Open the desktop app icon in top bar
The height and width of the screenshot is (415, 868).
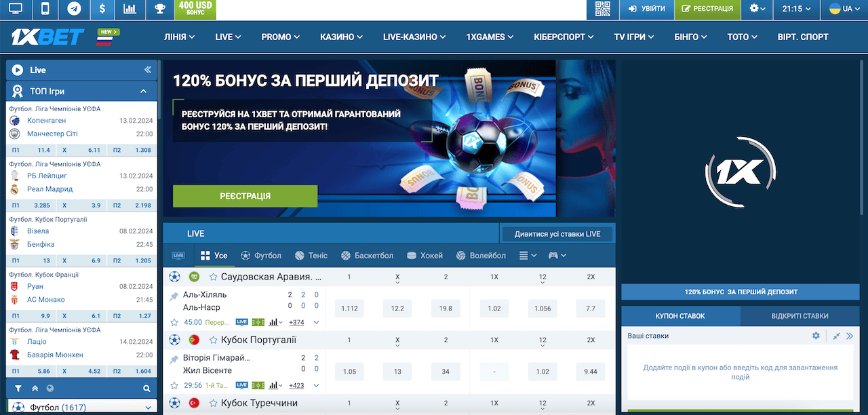point(15,9)
